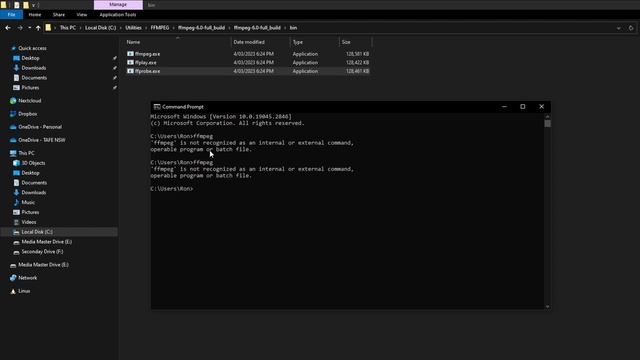Click Quick Access Toolbar customize dropdown
640x360 pixels.
click(33, 5)
